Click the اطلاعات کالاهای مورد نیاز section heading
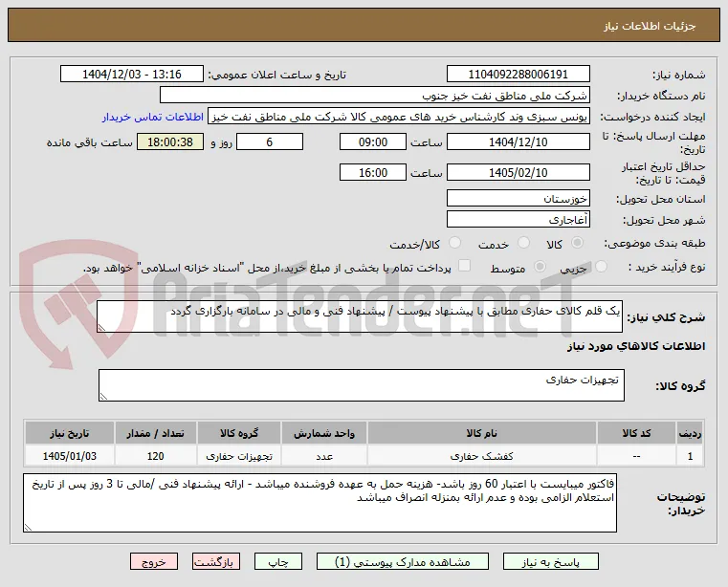Image resolution: width=728 pixels, height=587 pixels. [635, 347]
